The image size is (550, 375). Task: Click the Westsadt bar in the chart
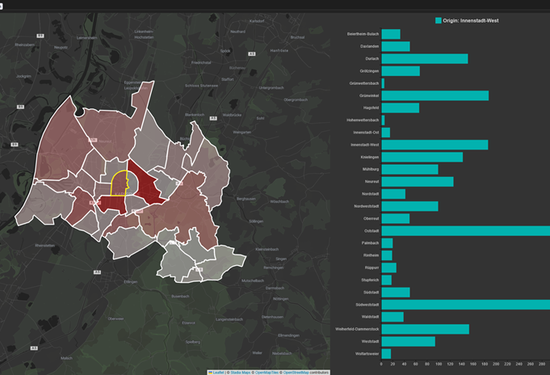pyautogui.click(x=408, y=341)
